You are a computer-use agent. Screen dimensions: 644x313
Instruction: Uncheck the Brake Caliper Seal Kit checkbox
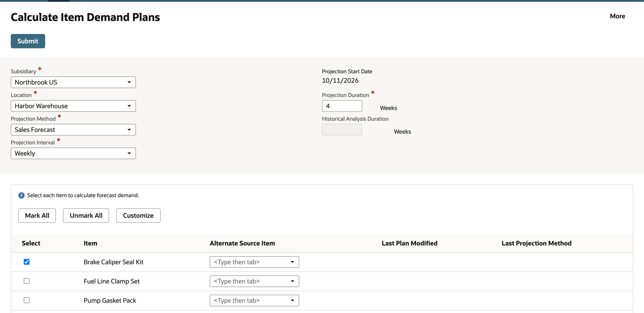[27, 262]
